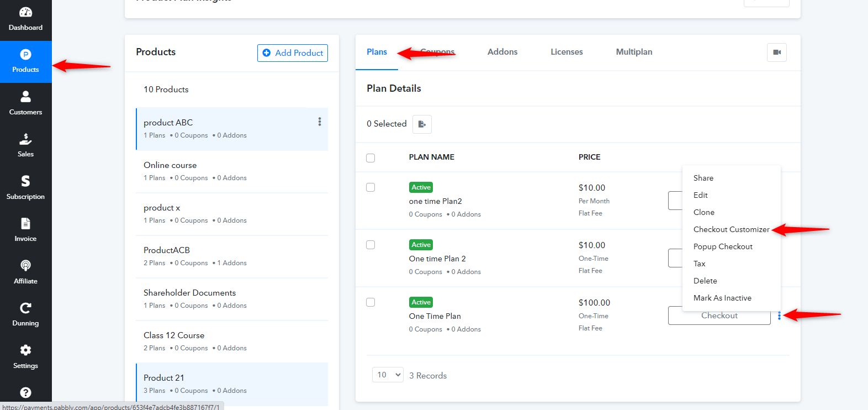Viewport: 868px width, 410px height.
Task: Tick the select-all plans header checkbox
Action: [371, 158]
